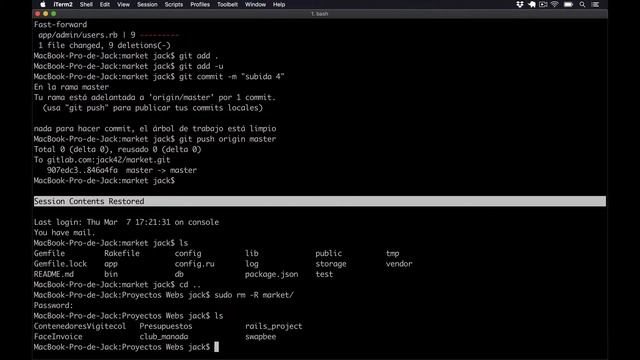Open the Scripts menu

(x=173, y=4)
